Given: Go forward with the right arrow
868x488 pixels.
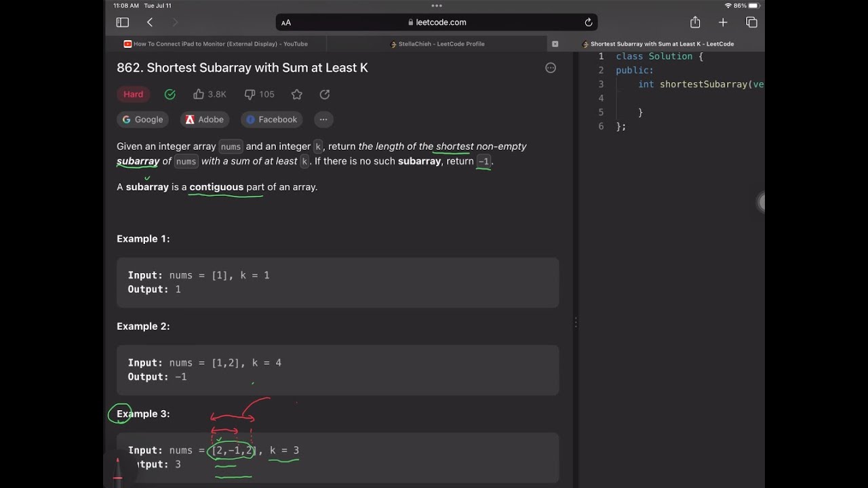Looking at the screenshot, I should pos(175,22).
